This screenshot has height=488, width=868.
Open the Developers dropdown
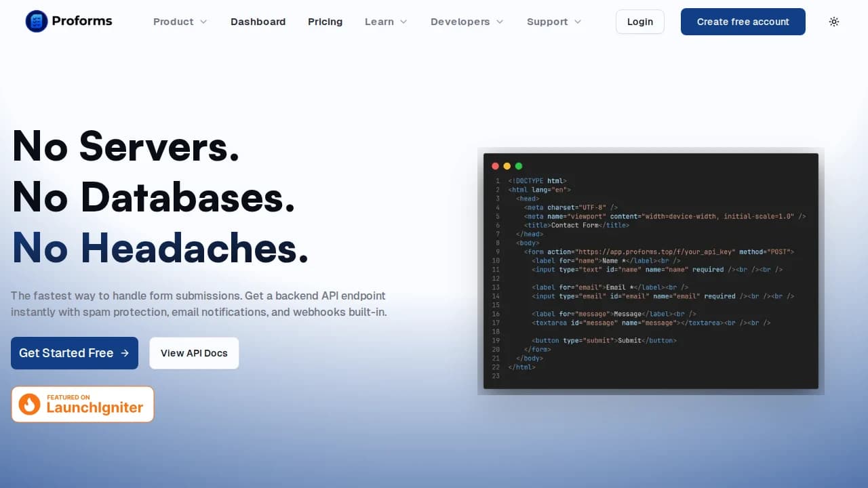point(467,22)
